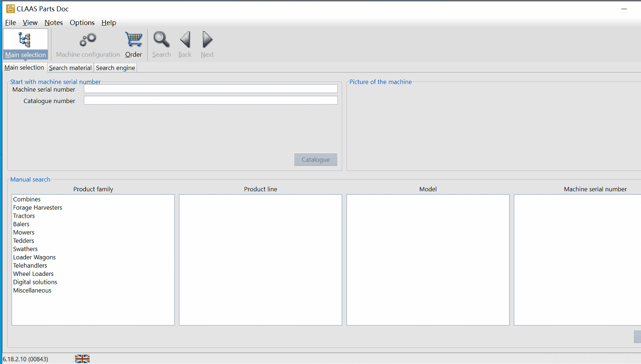The height and width of the screenshot is (364, 641).
Task: Click the Catalogue button
Action: coord(316,160)
